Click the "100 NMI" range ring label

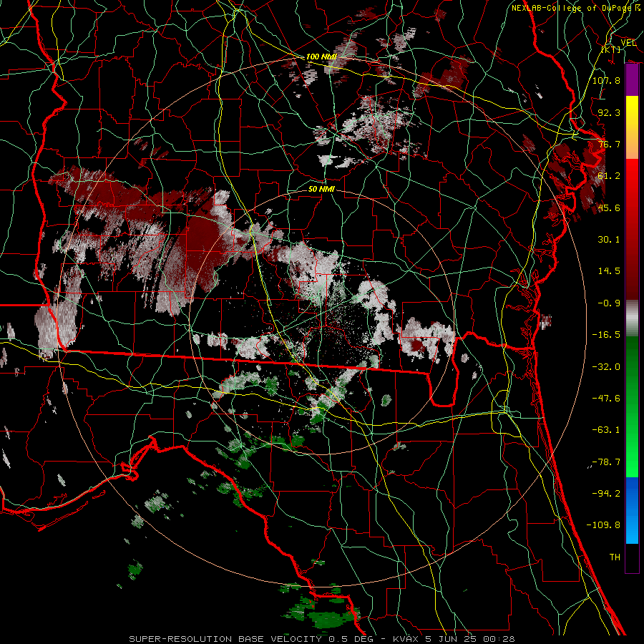[x=321, y=57]
